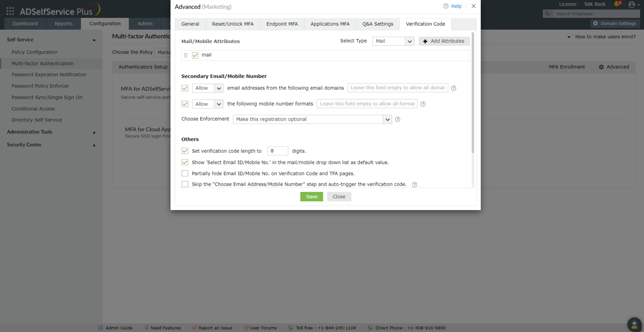Switch to the Reset/Unlock MFA tab
The height and width of the screenshot is (332, 644).
[x=233, y=24]
